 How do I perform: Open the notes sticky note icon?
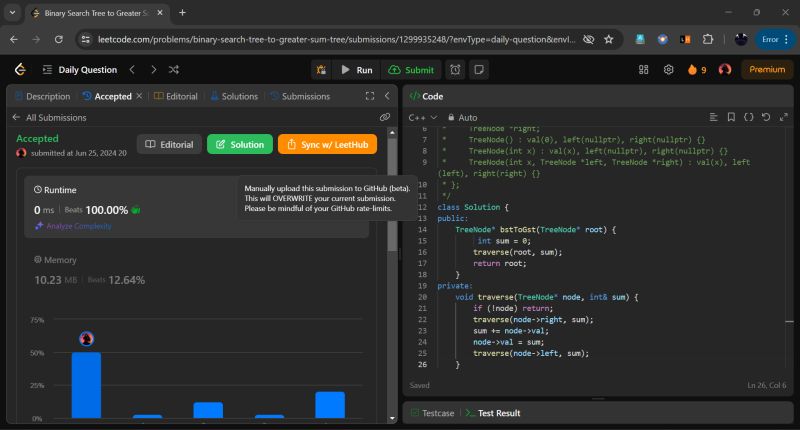[479, 70]
